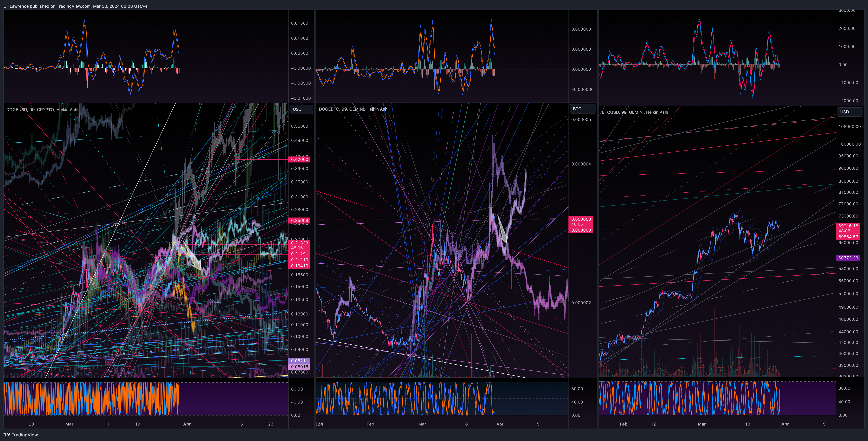Select the 0.21291 price label
The height and width of the screenshot is (441, 868).
click(x=299, y=254)
